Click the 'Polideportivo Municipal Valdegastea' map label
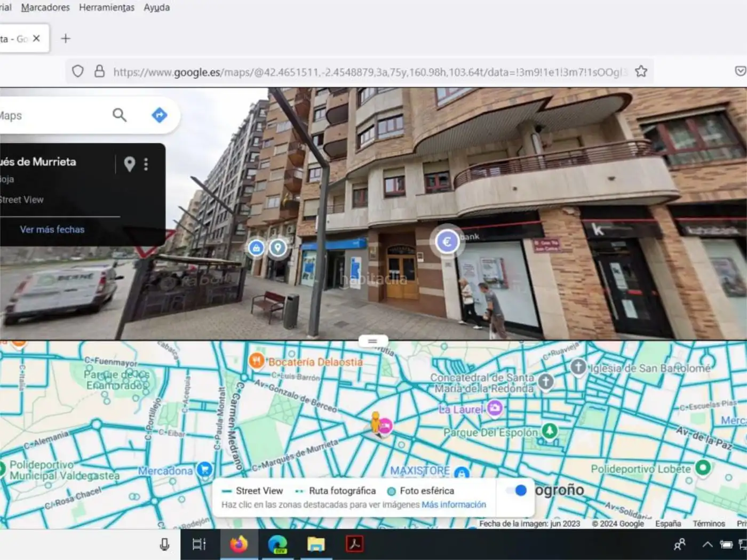Screen dimensions: 747x560 coord(65,470)
